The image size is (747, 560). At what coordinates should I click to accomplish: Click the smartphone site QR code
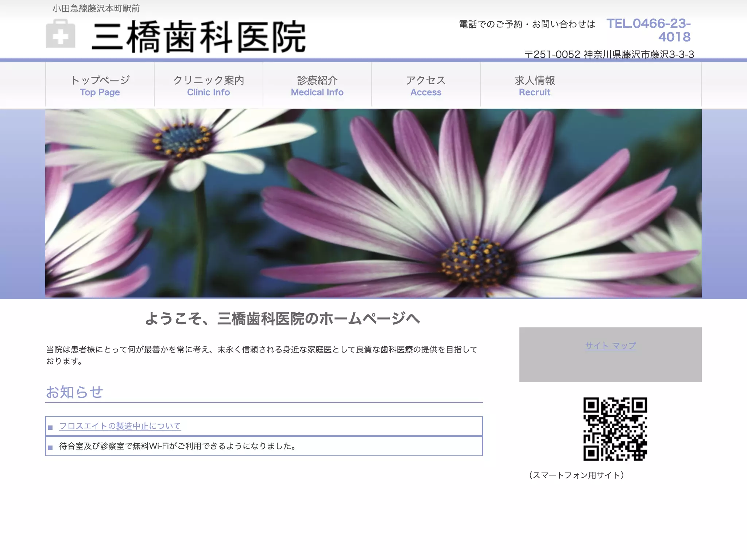point(615,429)
